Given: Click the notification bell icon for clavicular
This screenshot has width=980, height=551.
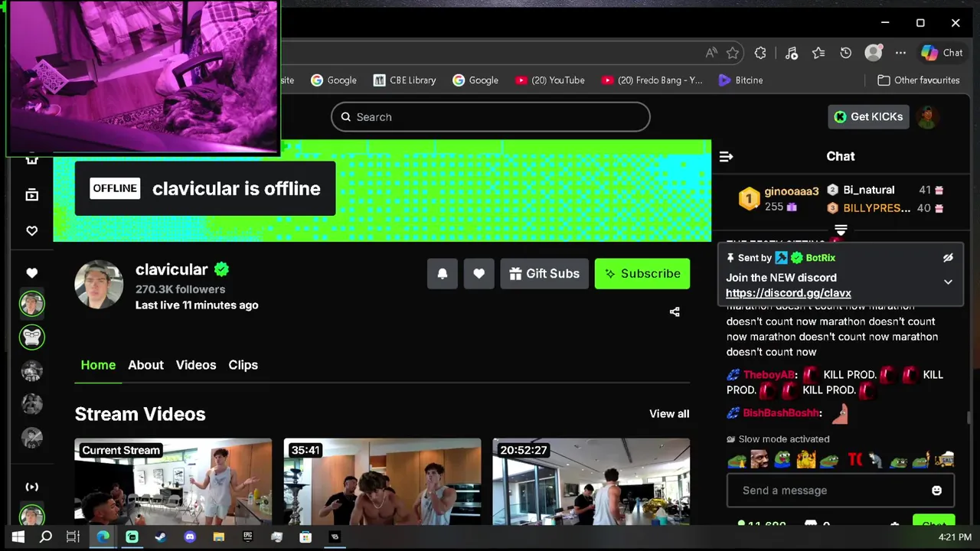Looking at the screenshot, I should coord(443,273).
